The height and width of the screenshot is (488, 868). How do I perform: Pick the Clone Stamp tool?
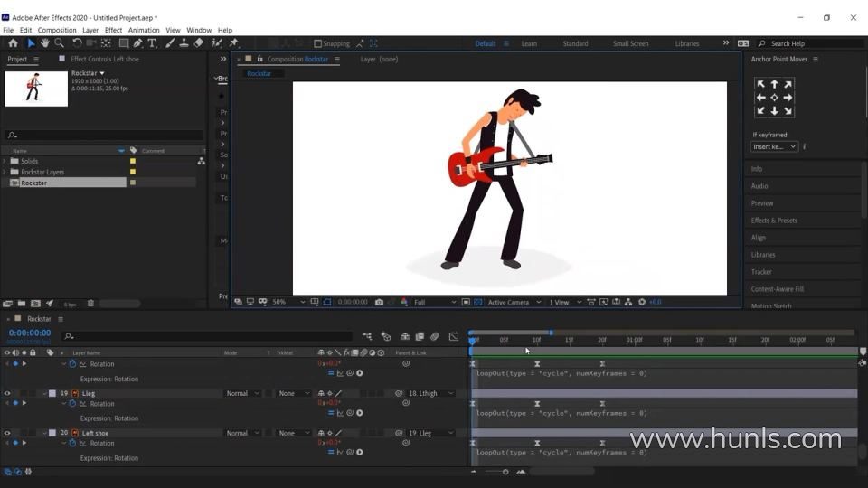[x=184, y=42]
